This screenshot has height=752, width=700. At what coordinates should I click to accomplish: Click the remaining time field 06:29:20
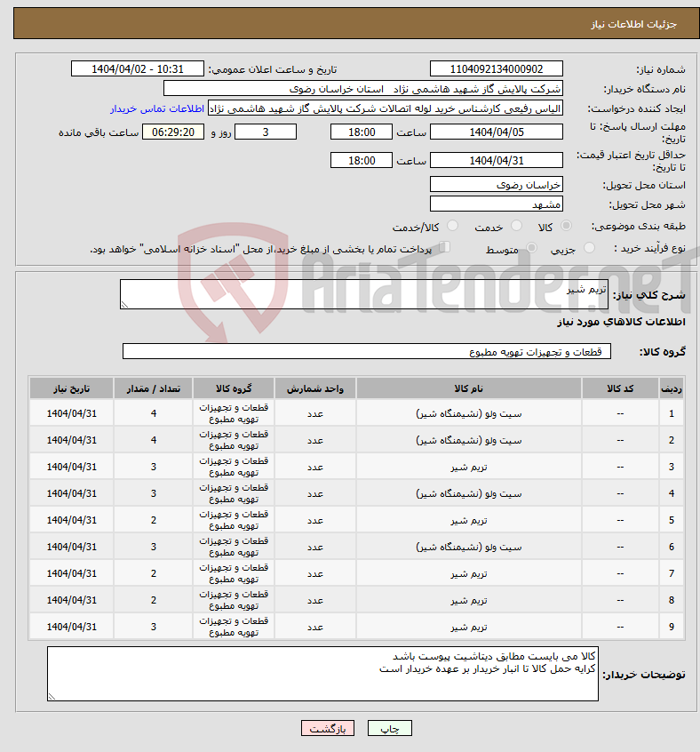point(173,132)
